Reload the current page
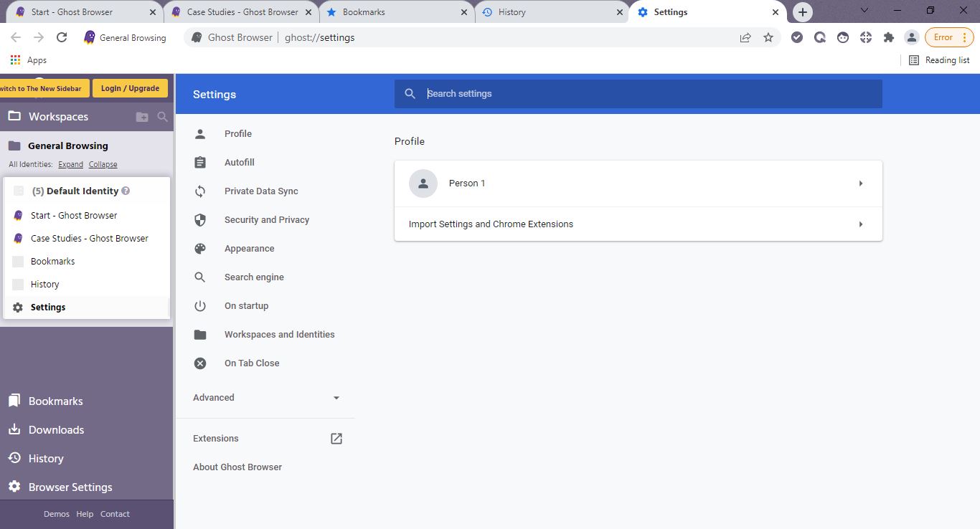 62,37
